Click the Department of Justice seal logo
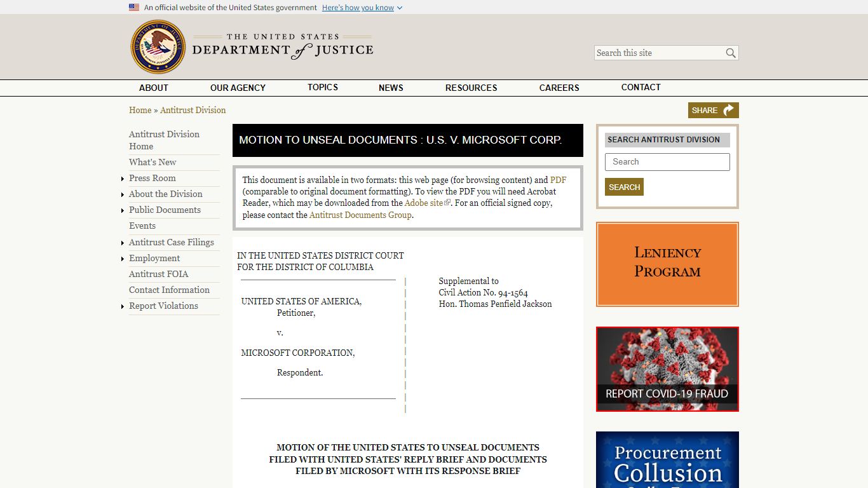The width and height of the screenshot is (868, 488). 158,47
